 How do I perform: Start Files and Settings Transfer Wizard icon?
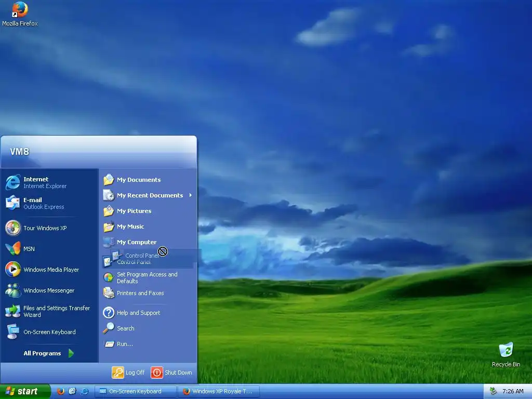click(x=13, y=311)
